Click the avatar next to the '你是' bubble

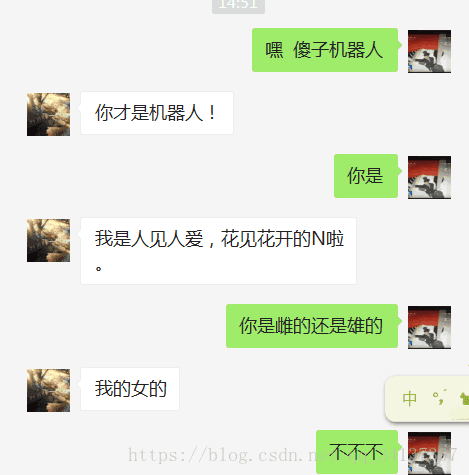point(429,177)
